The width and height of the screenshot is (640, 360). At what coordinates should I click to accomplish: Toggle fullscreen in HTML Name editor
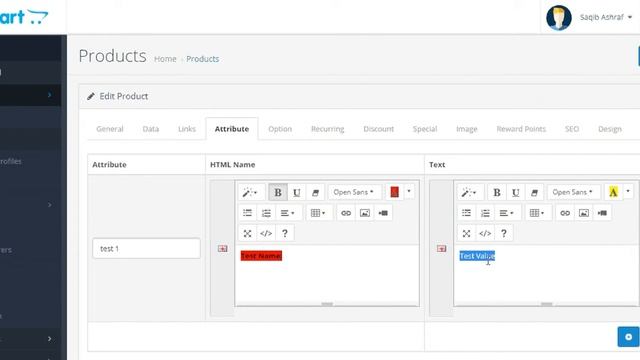[247, 233]
